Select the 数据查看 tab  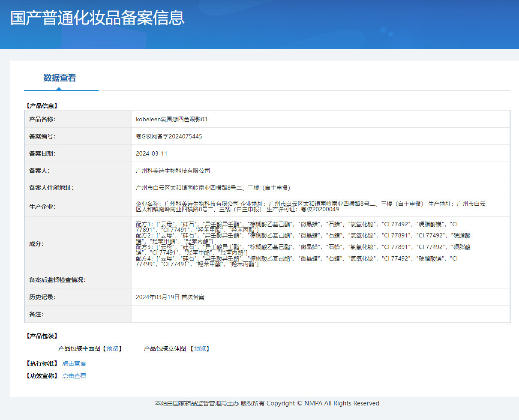(60, 78)
